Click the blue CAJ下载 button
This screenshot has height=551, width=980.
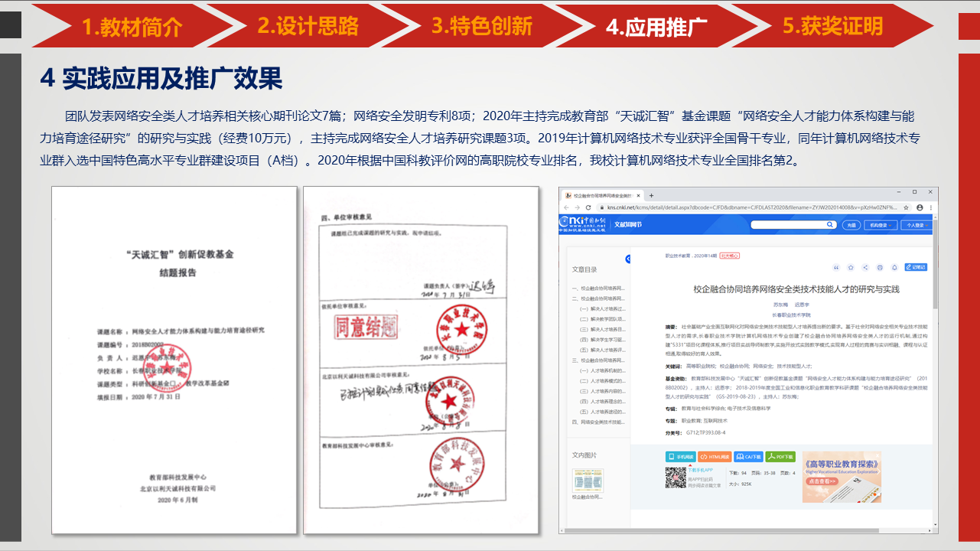748,457
